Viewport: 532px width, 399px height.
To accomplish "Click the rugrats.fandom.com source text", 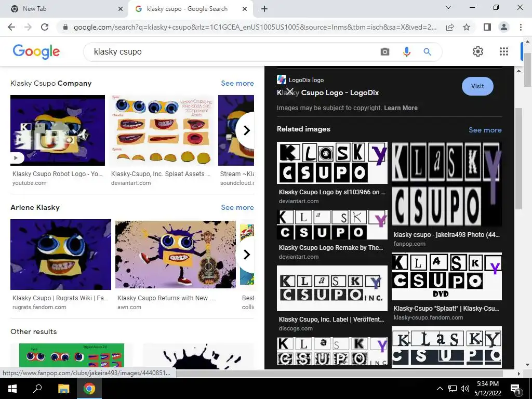I will 39,307.
